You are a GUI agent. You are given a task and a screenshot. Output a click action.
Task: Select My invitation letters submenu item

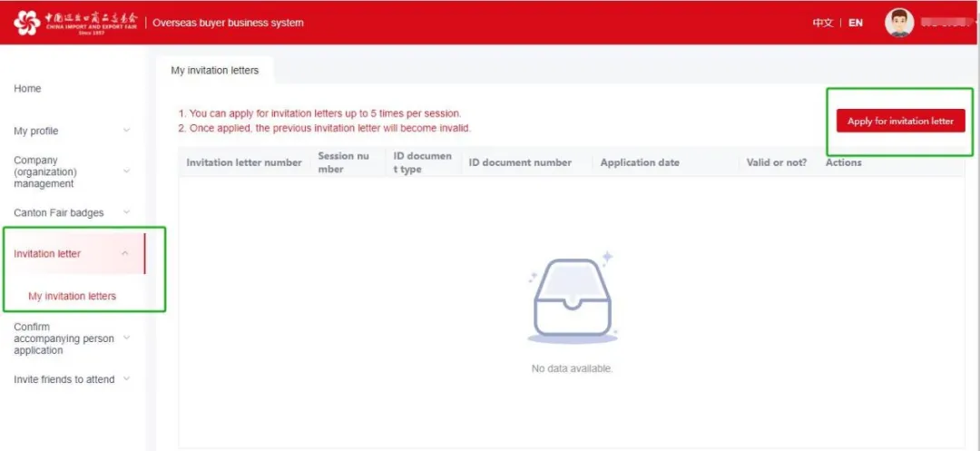73,296
